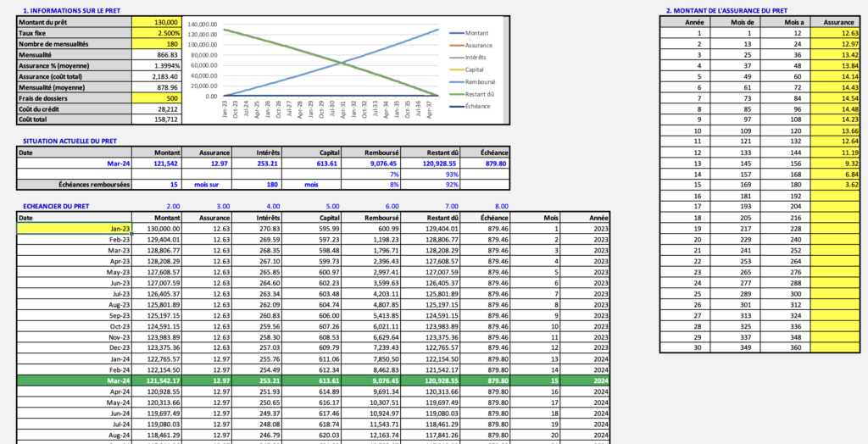This screenshot has height=444, width=868.
Task: Click the Nombre de mensualités cell 180
Action: (x=156, y=43)
